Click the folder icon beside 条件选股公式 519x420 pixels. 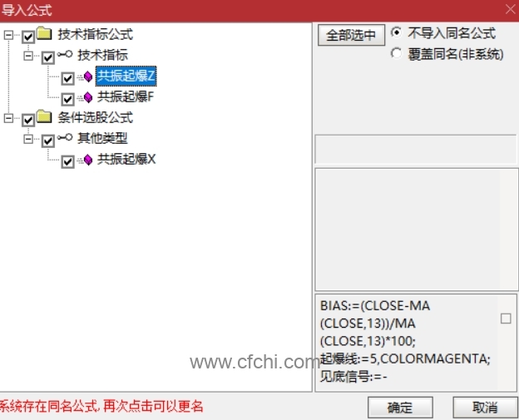coord(44,116)
